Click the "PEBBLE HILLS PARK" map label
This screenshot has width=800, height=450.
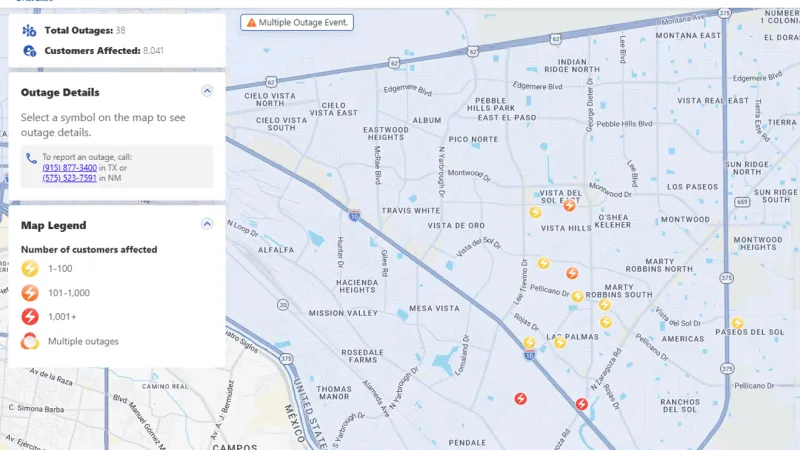pos(491,105)
